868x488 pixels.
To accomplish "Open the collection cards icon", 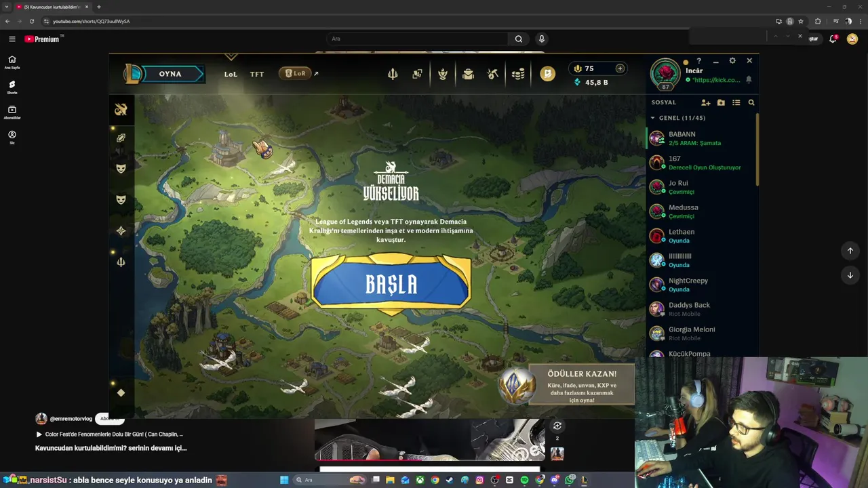I will pos(417,74).
